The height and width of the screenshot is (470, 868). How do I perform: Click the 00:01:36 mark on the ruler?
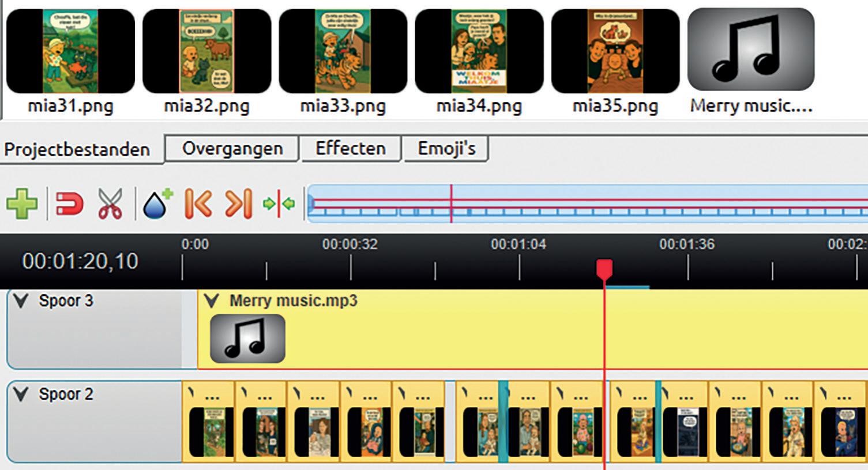coord(687,244)
